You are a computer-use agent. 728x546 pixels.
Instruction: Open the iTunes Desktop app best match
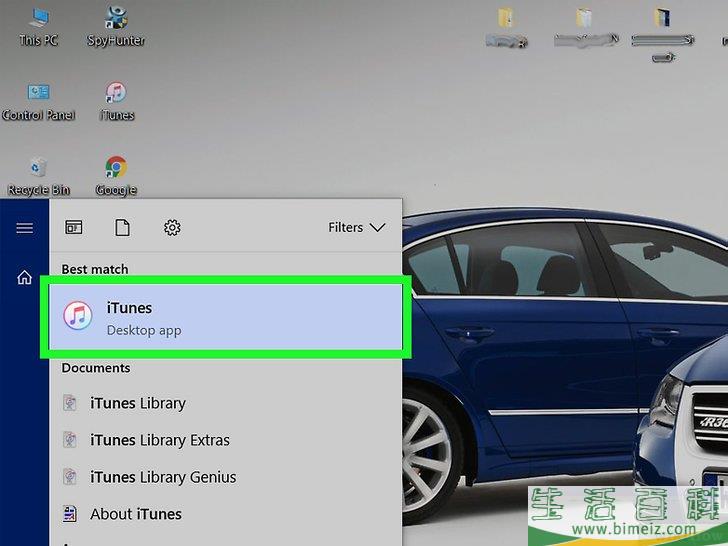(226, 317)
